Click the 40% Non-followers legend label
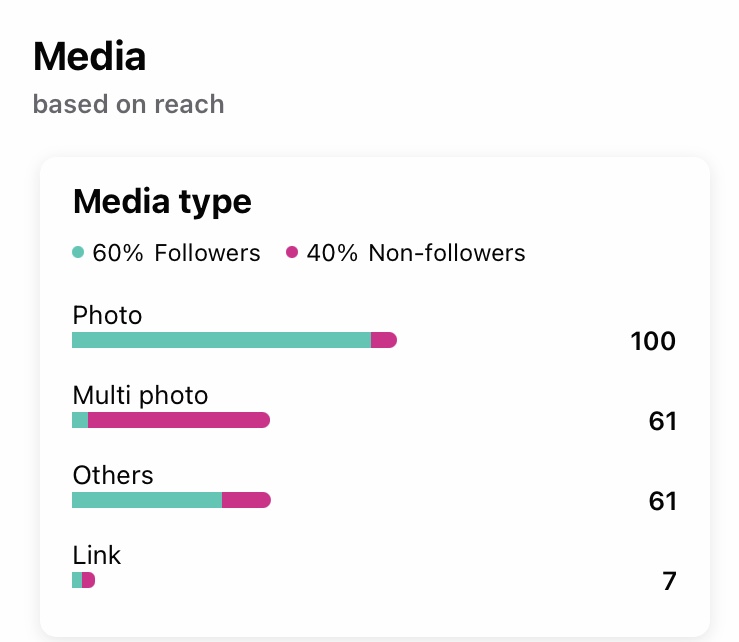This screenshot has height=642, width=739. (416, 253)
